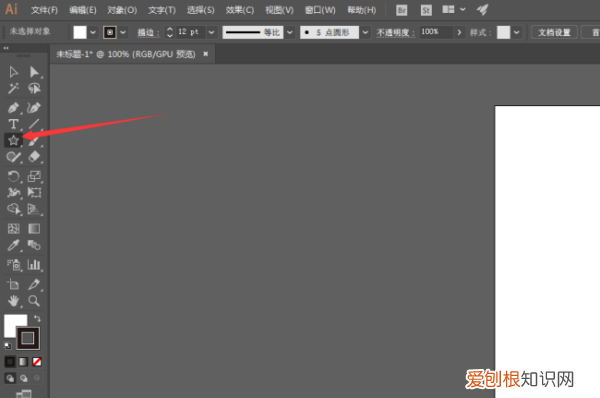Enable Draw Behind mode
Screen dimensions: 600x398
[23, 378]
